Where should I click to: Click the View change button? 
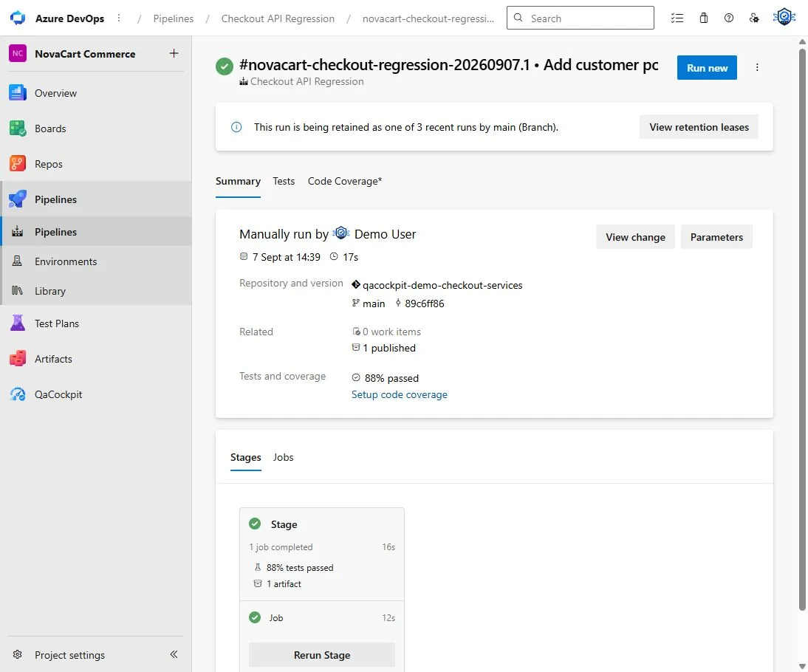tap(635, 237)
